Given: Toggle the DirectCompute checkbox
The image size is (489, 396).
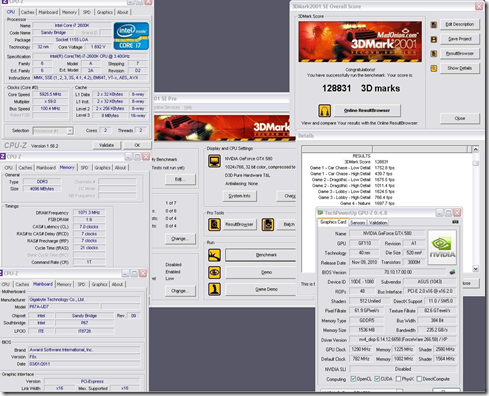Looking at the screenshot, I should 419,379.
